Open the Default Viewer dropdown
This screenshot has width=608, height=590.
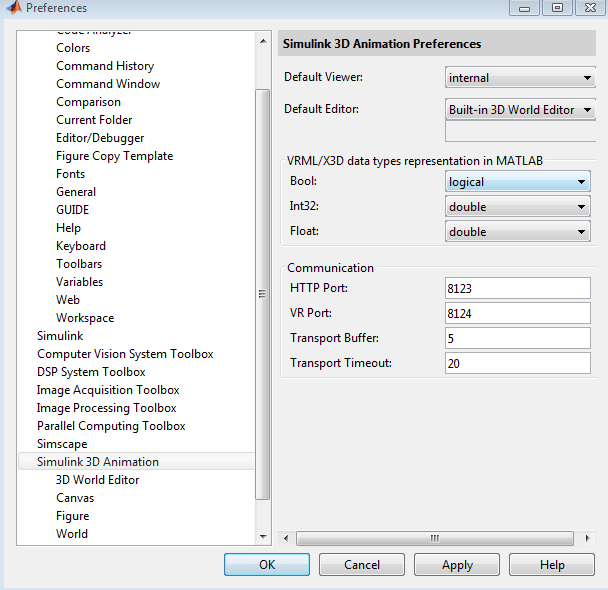click(x=519, y=78)
